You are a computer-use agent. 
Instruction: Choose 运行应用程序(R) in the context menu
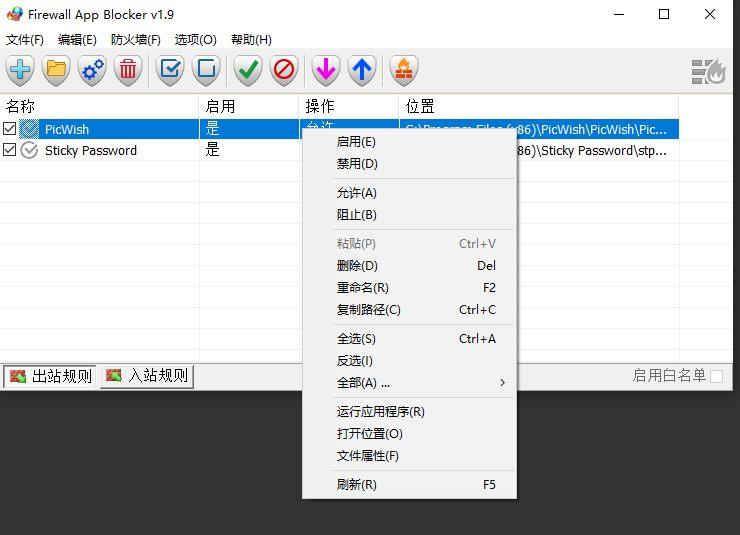[x=409, y=411]
